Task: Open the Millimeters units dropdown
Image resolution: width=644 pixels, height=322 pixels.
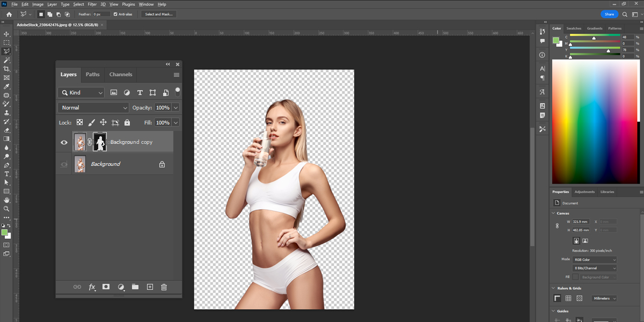Action: [604, 298]
